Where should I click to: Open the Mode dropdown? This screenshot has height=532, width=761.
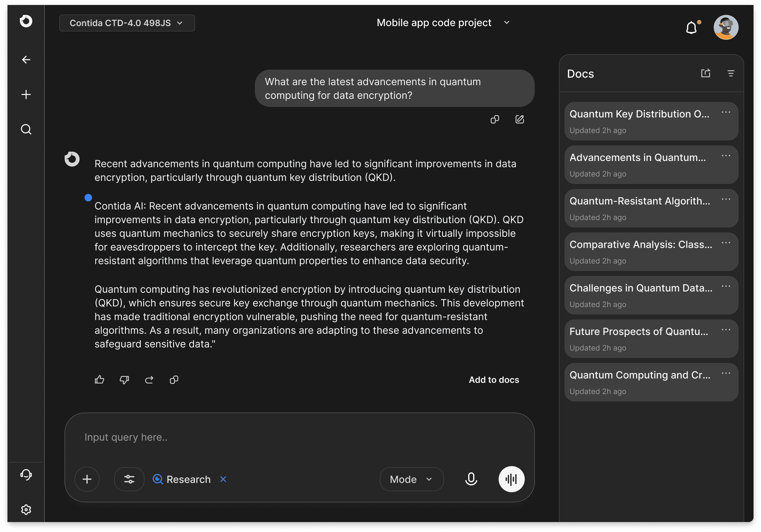point(411,479)
